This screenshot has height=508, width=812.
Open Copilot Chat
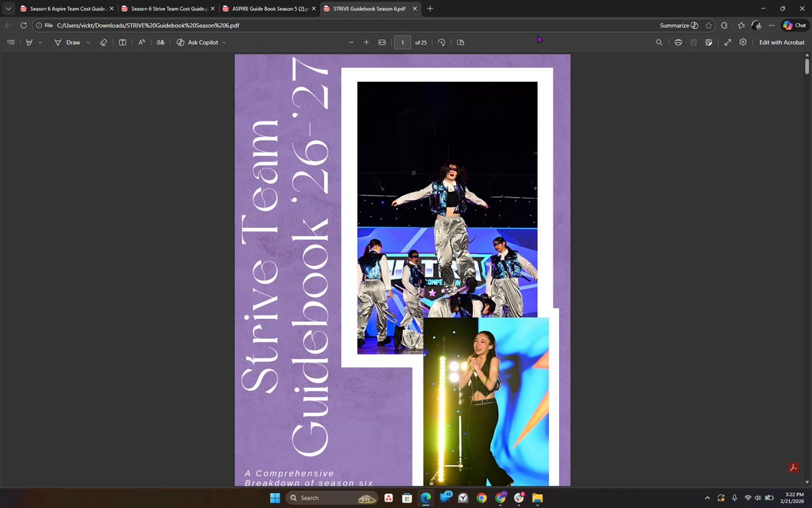click(794, 25)
